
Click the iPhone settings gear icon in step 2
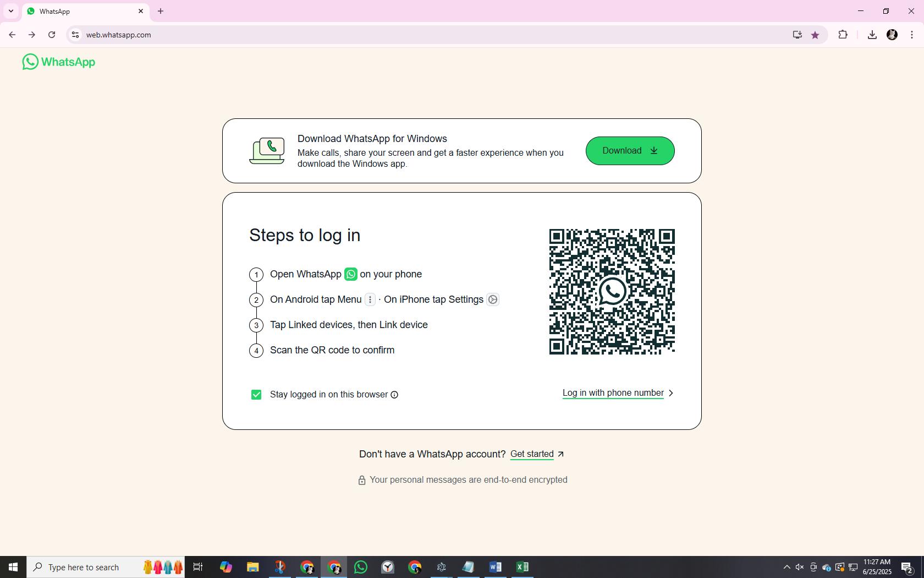493,299
